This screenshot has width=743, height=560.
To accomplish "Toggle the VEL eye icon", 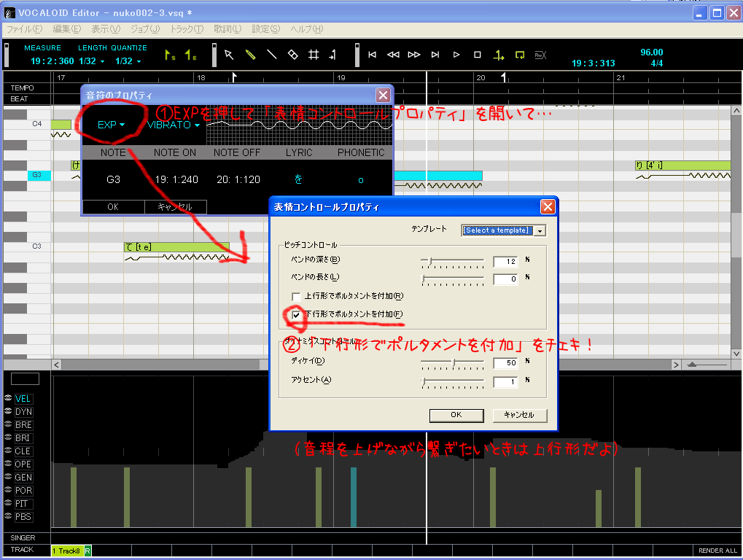I will [x=8, y=398].
